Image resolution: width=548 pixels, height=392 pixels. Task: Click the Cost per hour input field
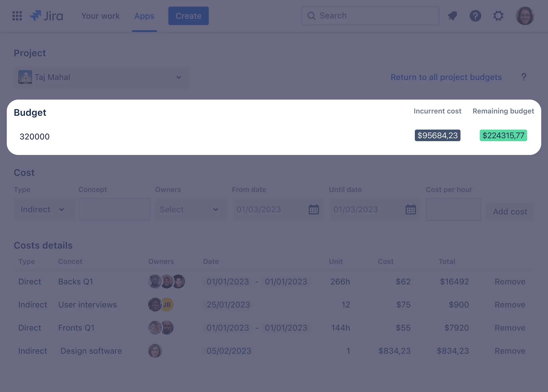coord(453,209)
